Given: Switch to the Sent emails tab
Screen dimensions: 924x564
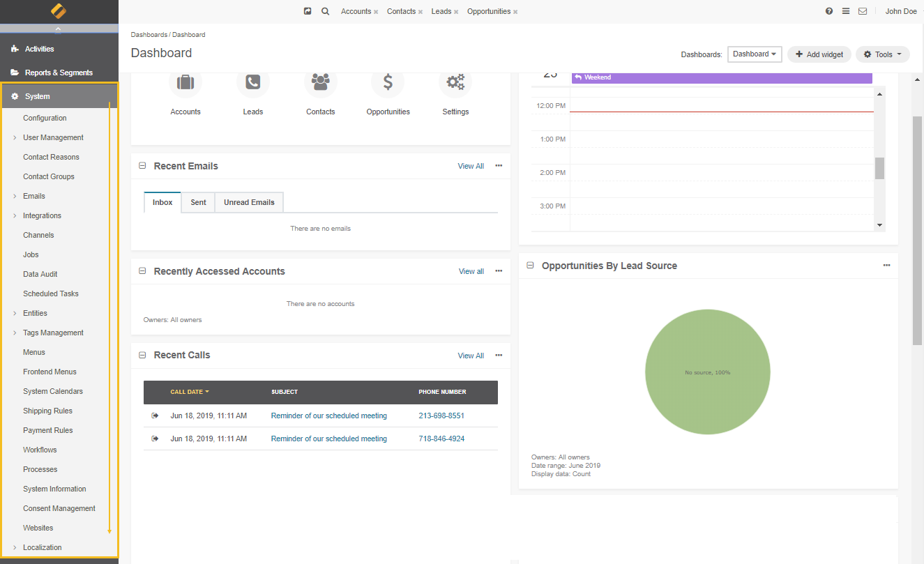Looking at the screenshot, I should [198, 202].
